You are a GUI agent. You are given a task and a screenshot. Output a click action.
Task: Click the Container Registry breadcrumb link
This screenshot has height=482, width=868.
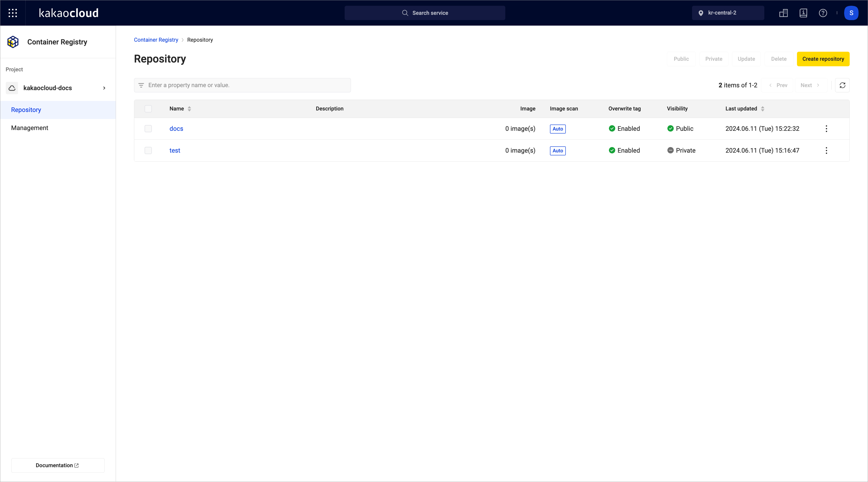click(x=156, y=40)
